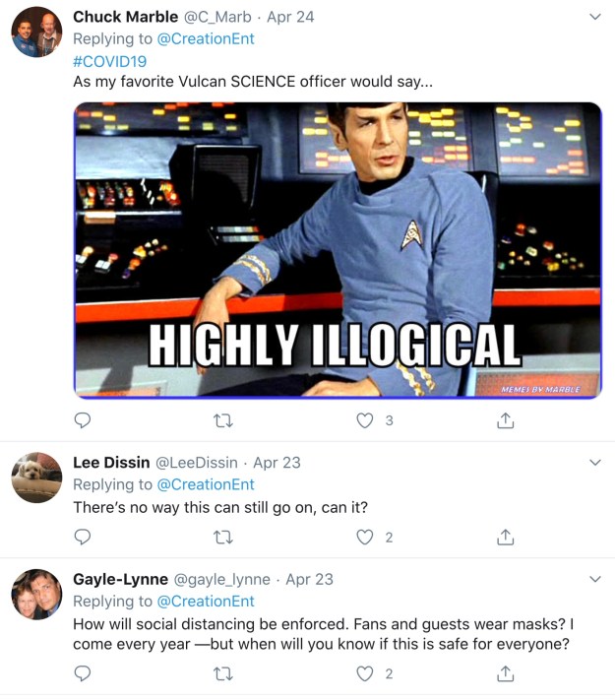The height and width of the screenshot is (700, 615).
Task: Open more options chevron on Chuck Marble's tweet
Action: pos(595,17)
